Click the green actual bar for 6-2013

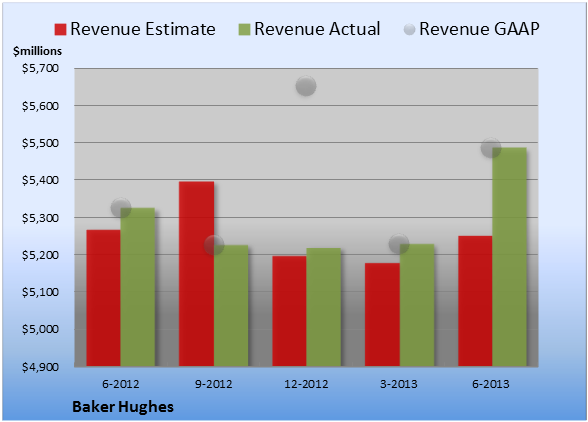pyautogui.click(x=509, y=257)
